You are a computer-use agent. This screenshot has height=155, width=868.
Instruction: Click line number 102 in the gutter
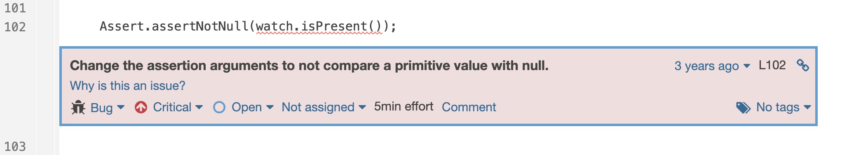(x=15, y=27)
